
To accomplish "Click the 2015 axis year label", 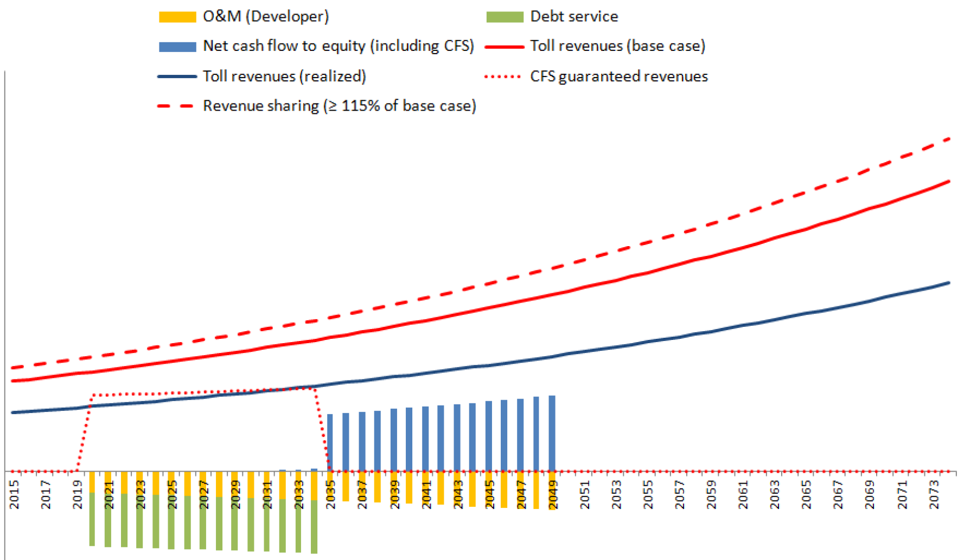I will (14, 495).
